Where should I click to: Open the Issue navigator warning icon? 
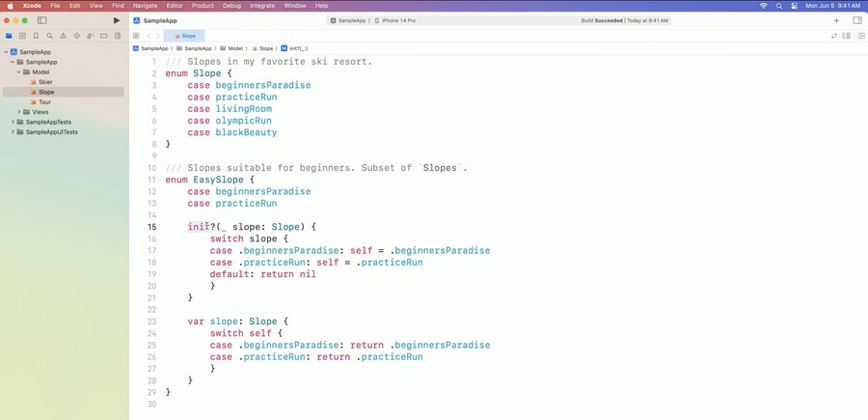[x=63, y=36]
